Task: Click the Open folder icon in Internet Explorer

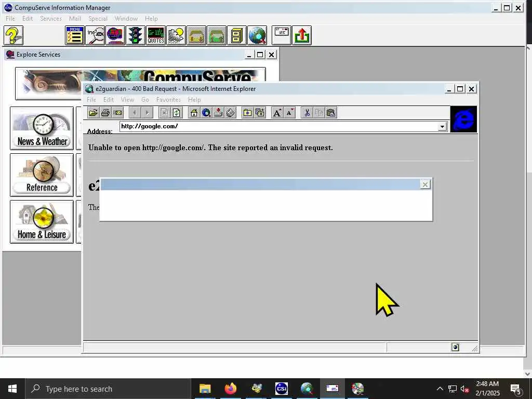Action: (x=94, y=113)
